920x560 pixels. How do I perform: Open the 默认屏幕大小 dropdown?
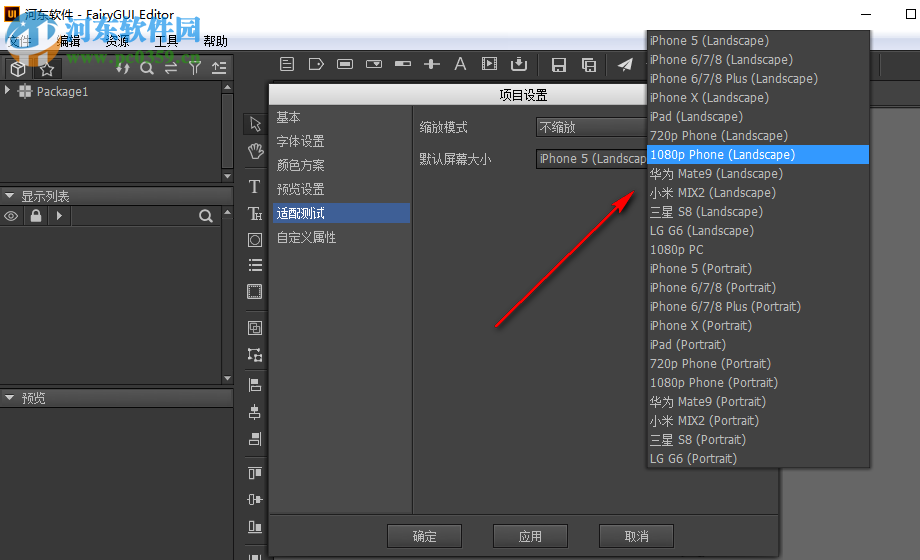click(591, 159)
